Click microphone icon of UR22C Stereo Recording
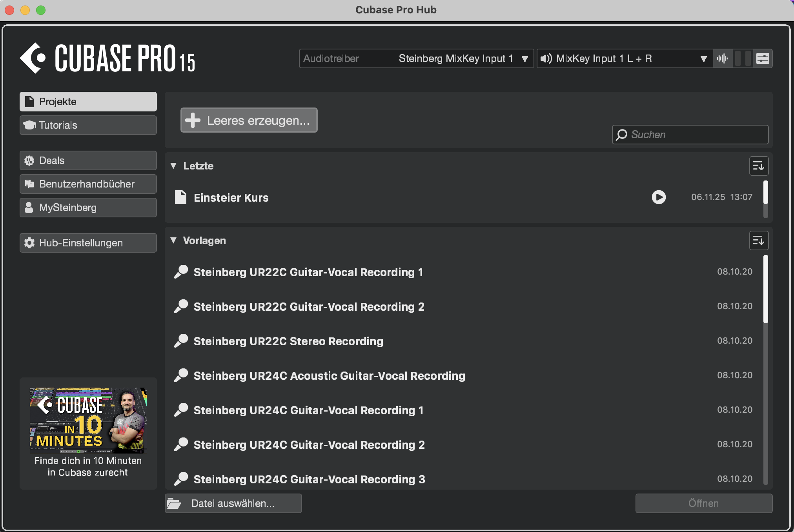The image size is (794, 532). tap(181, 341)
